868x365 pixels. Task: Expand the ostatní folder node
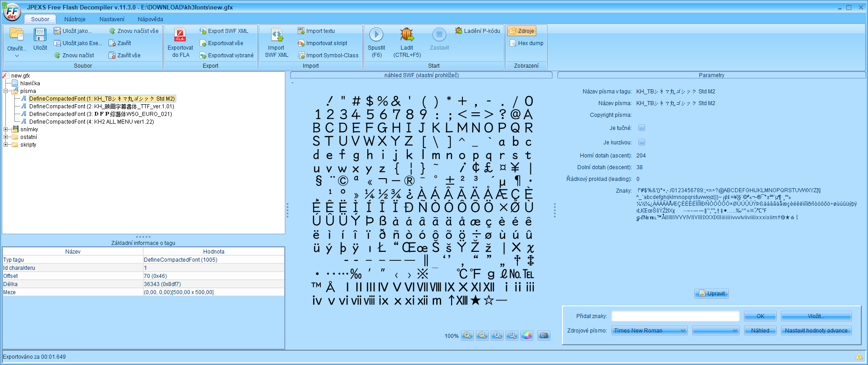pyautogui.click(x=6, y=137)
